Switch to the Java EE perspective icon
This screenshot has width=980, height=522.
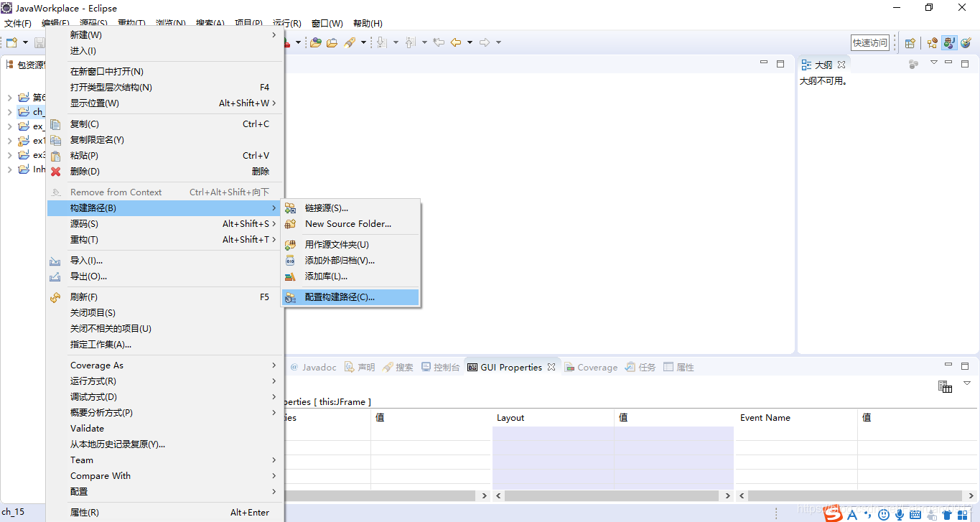point(933,43)
